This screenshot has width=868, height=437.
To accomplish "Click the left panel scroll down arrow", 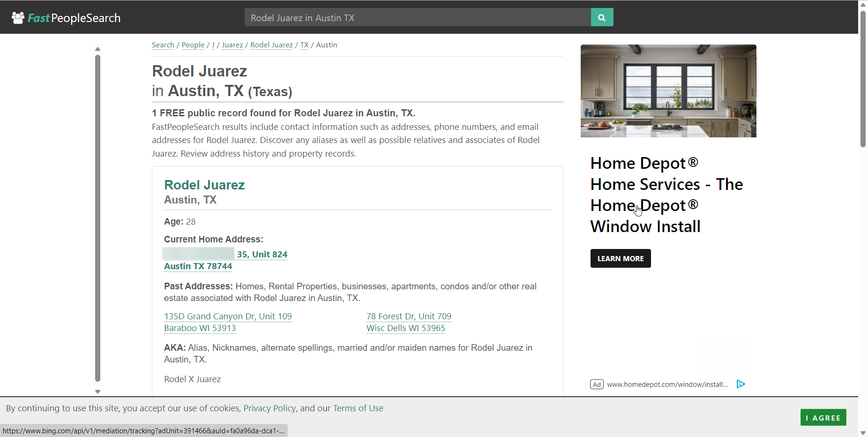I will point(97,392).
